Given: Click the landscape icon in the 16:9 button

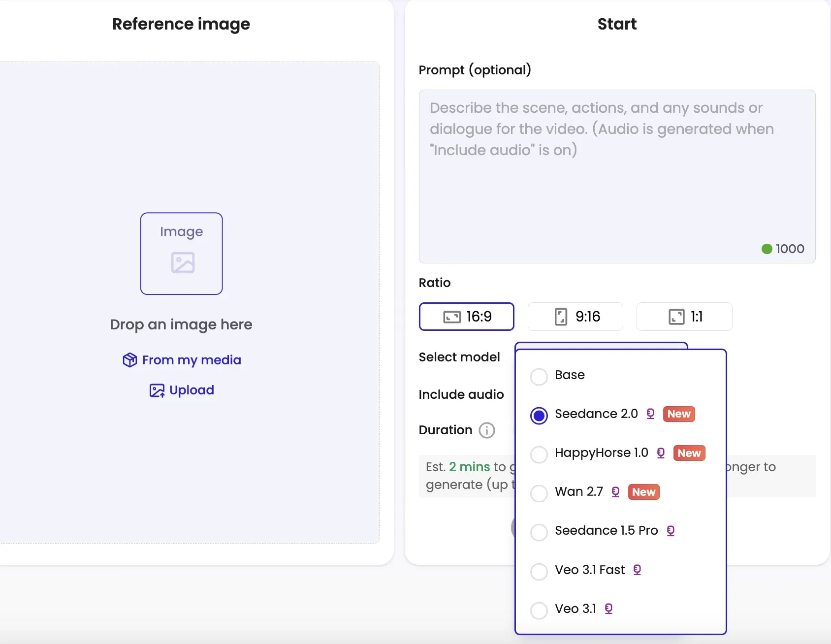Looking at the screenshot, I should click(452, 317).
